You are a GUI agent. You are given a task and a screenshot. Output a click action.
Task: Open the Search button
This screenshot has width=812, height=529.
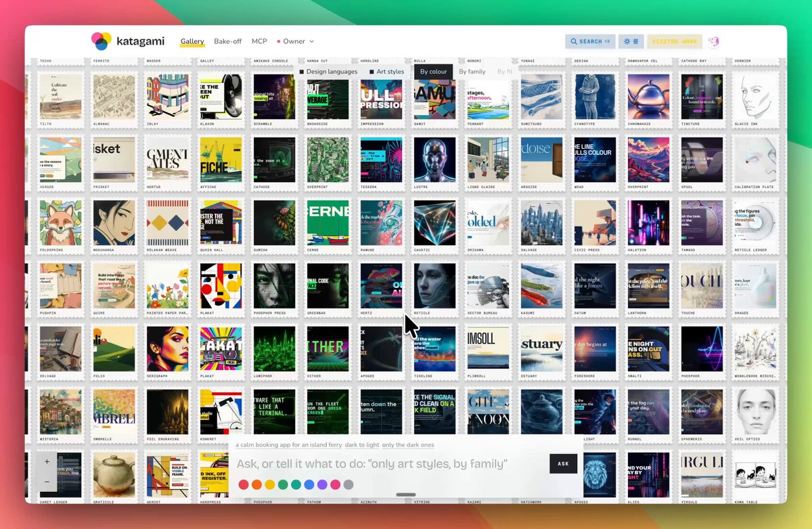pos(591,41)
